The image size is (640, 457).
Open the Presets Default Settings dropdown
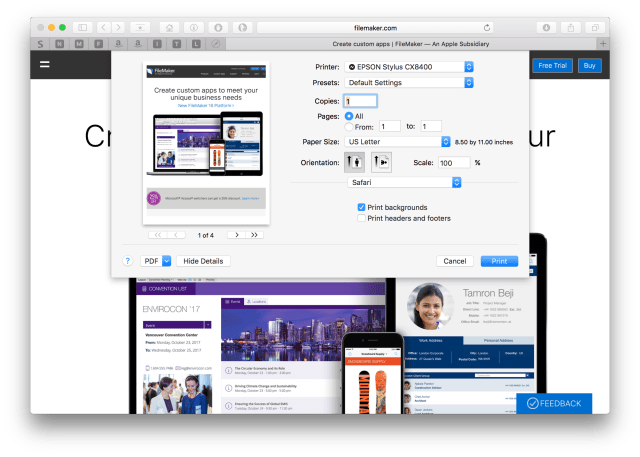tap(409, 83)
